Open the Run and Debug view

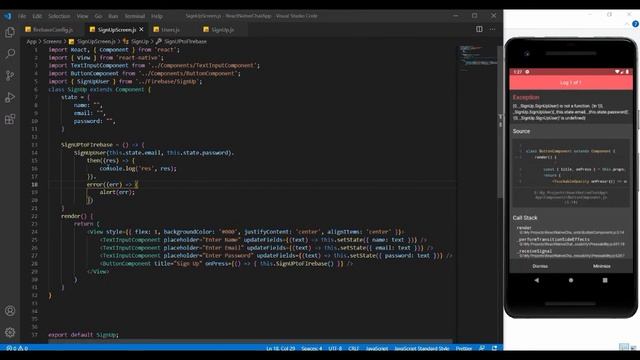pyautogui.click(x=10, y=98)
